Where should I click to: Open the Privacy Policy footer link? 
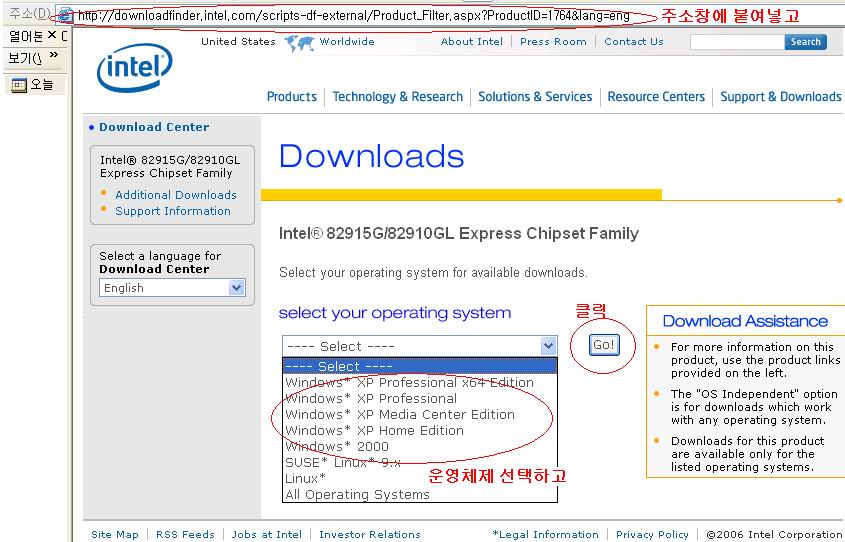(652, 534)
